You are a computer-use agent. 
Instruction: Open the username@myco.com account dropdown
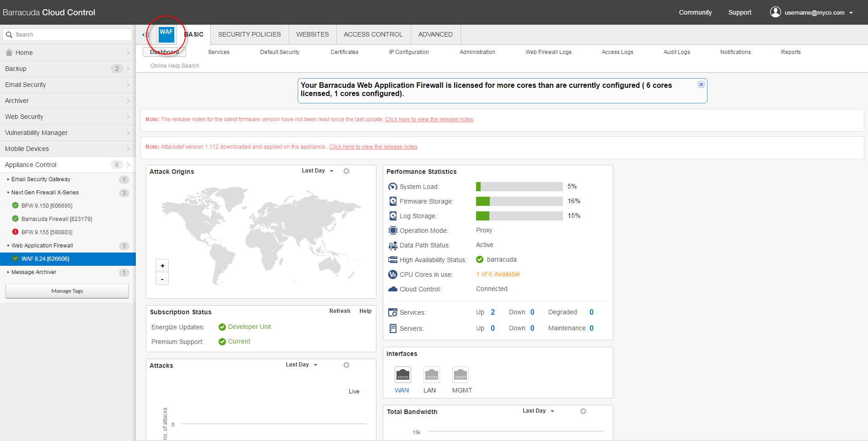pos(819,12)
